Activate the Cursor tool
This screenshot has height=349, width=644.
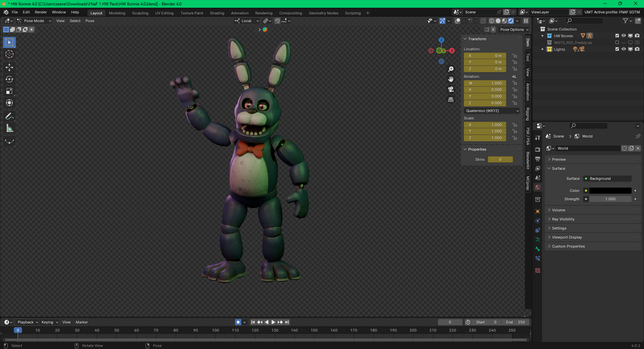[x=9, y=55]
